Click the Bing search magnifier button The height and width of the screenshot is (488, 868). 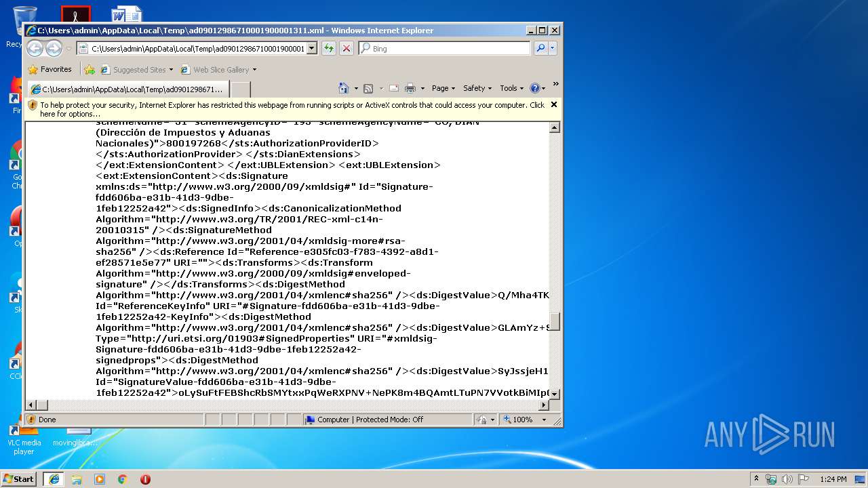point(540,48)
